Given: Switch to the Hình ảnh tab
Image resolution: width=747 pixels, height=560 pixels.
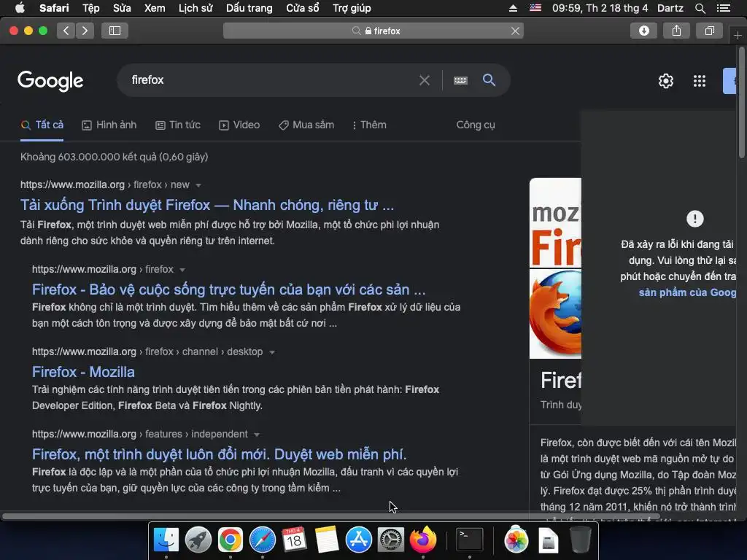Looking at the screenshot, I should pos(109,125).
